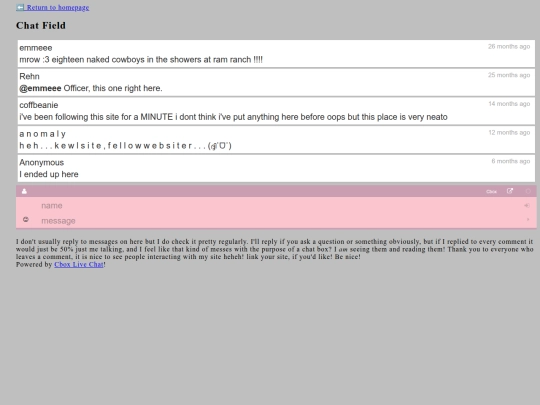Click the 'h e h . . . k e w l s i t e' message
Image resolution: width=540 pixels, height=405 pixels.
coord(125,146)
